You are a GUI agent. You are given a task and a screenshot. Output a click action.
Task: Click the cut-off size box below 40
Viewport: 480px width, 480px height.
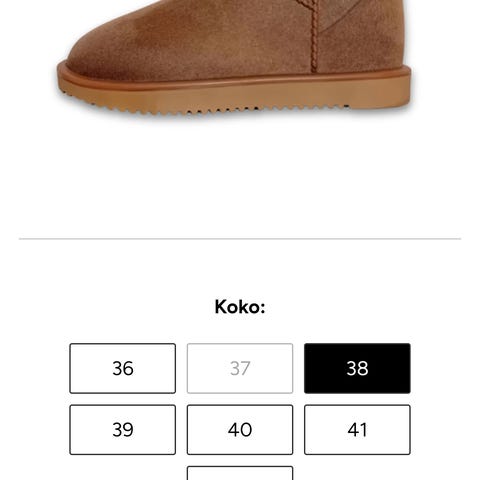coord(240,473)
